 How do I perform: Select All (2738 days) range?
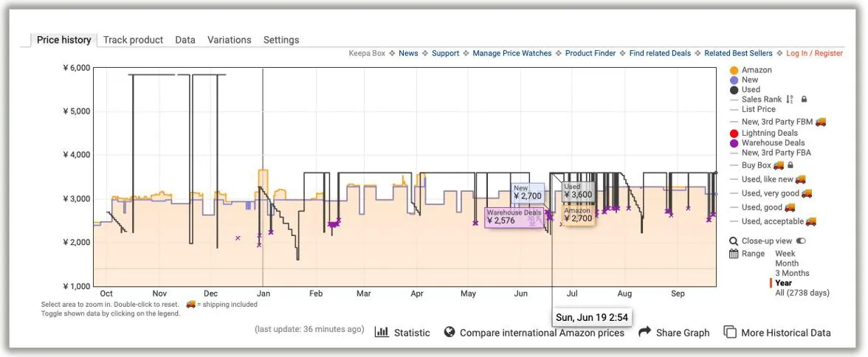(802, 293)
